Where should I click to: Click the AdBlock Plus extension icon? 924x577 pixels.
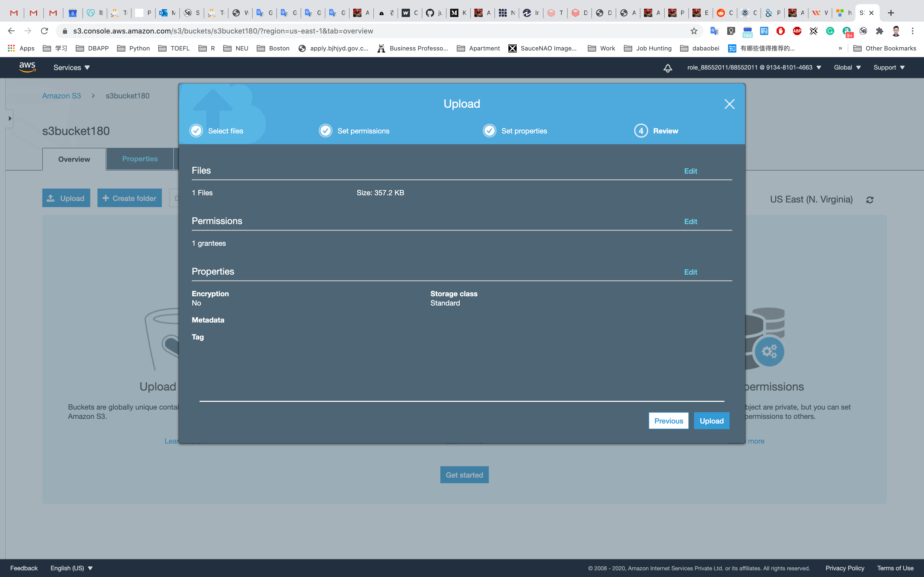(797, 31)
